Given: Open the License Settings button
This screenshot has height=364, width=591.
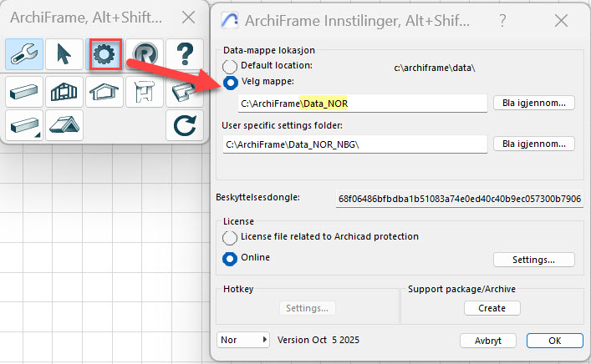Looking at the screenshot, I should click(x=533, y=260).
